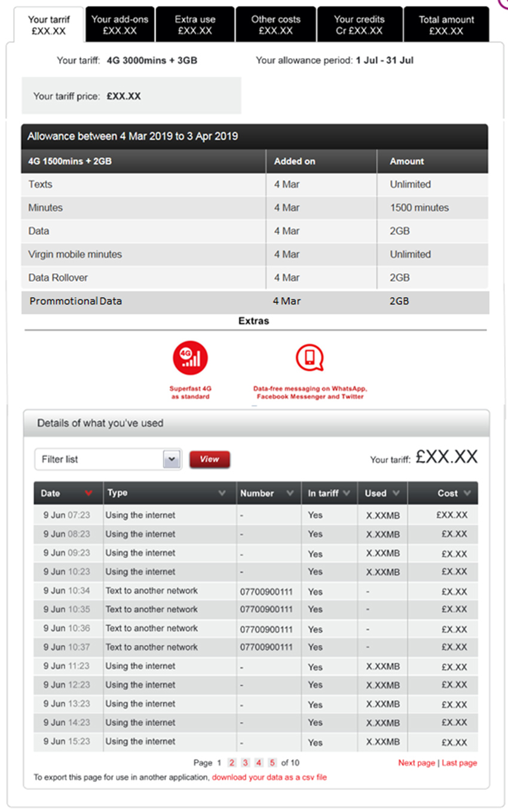The width and height of the screenshot is (508, 812).
Task: Select the Other costs tab
Action: point(276,25)
